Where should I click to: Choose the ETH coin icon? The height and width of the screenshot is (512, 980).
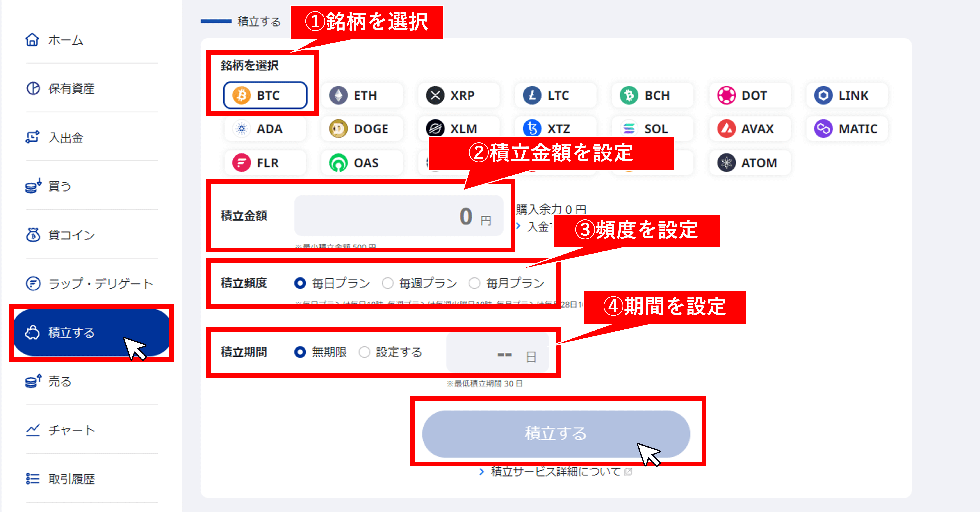click(x=338, y=95)
